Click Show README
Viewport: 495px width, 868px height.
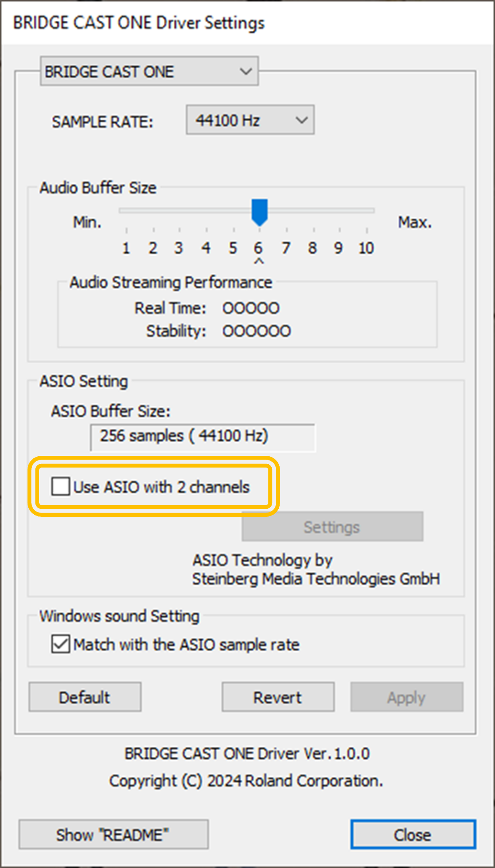113,834
